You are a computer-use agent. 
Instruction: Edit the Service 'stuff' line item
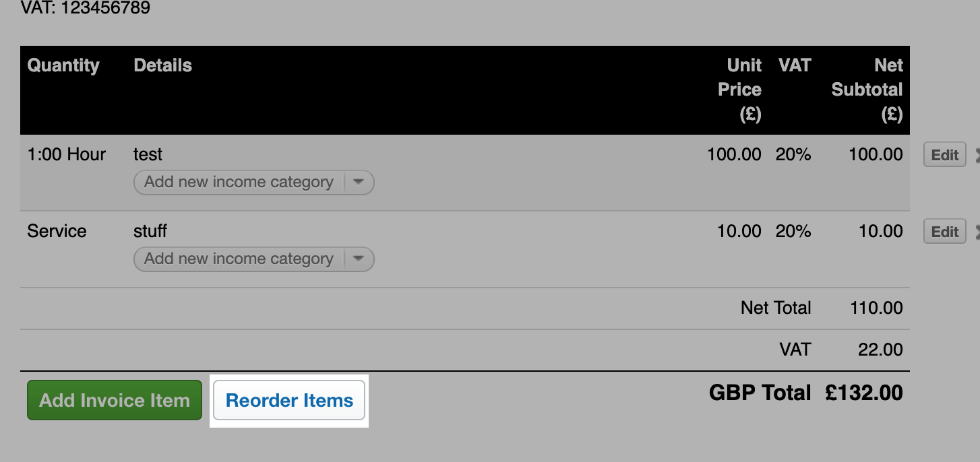point(945,232)
